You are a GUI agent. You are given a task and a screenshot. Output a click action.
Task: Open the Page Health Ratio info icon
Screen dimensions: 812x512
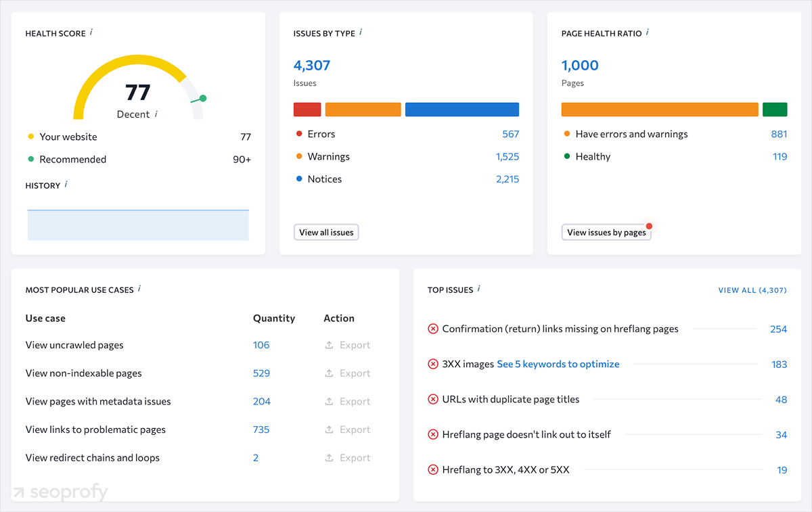point(648,32)
